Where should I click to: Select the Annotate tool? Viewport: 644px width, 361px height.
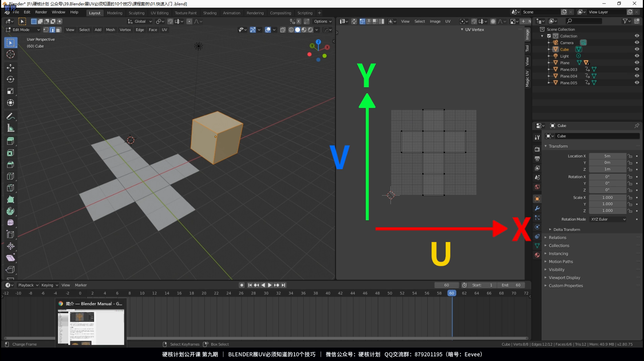(x=10, y=116)
